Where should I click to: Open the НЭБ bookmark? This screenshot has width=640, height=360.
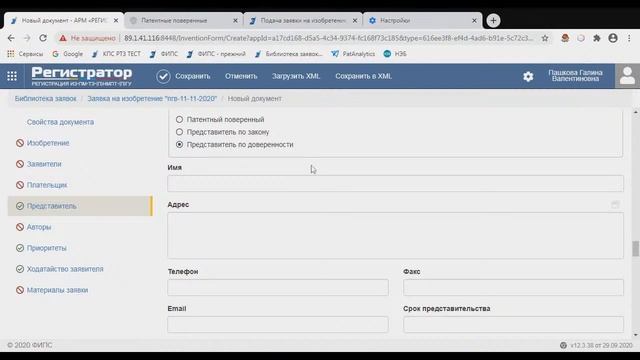pos(395,54)
